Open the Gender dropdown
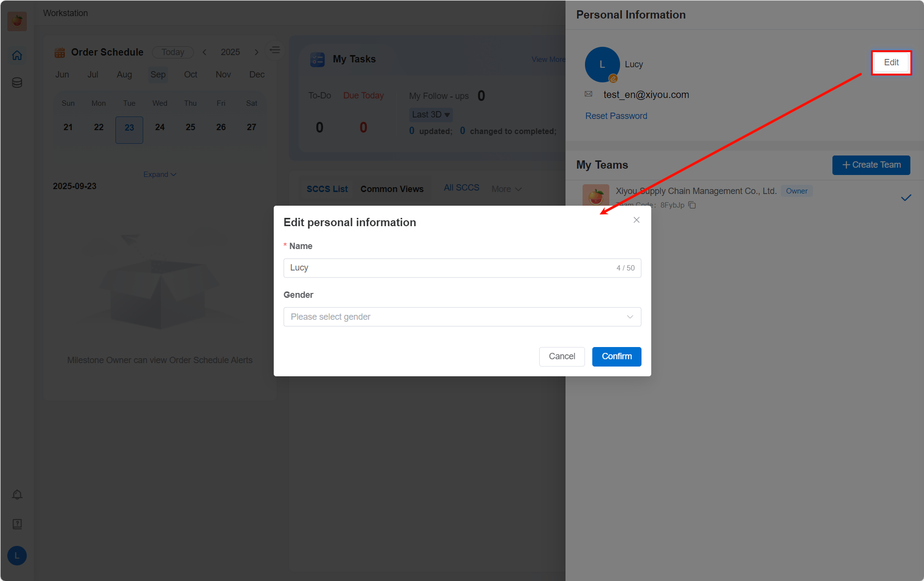 pos(462,317)
